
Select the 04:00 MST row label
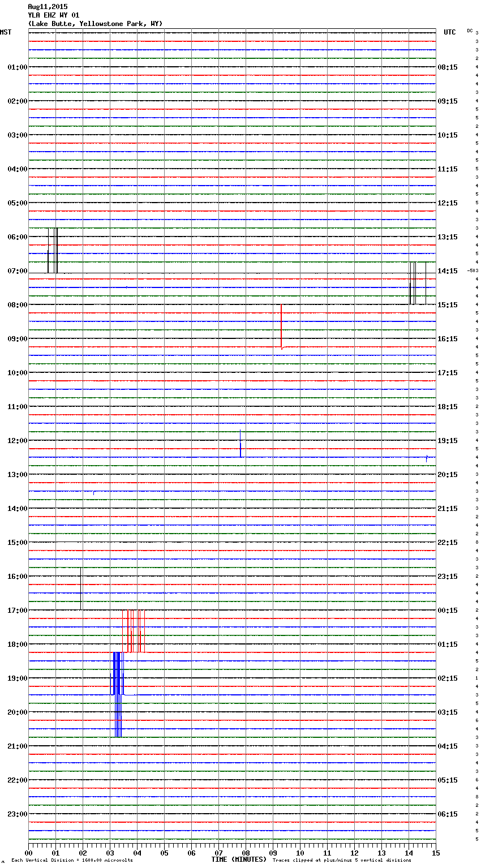[18, 169]
